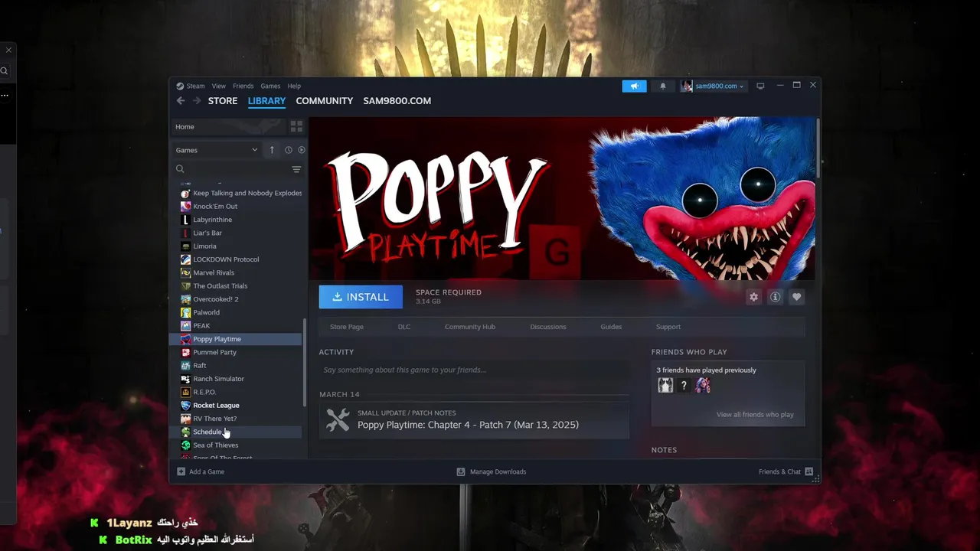Click the forward navigation arrow

pyautogui.click(x=197, y=101)
